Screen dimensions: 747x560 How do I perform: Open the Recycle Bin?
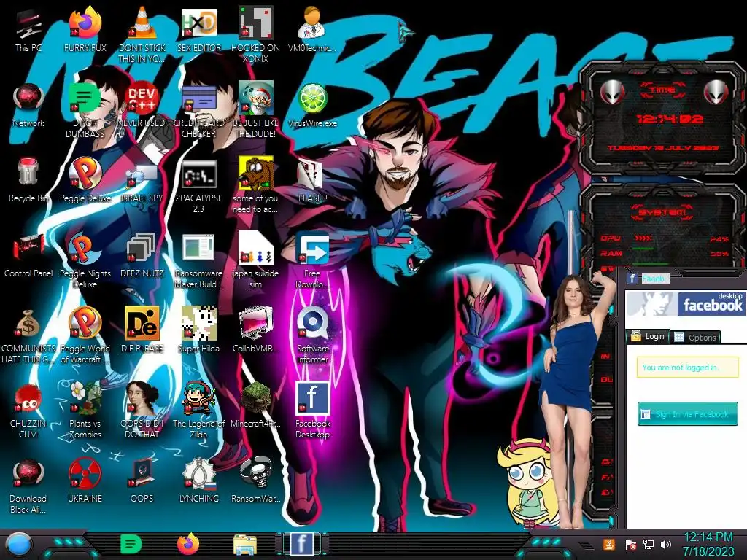(28, 172)
